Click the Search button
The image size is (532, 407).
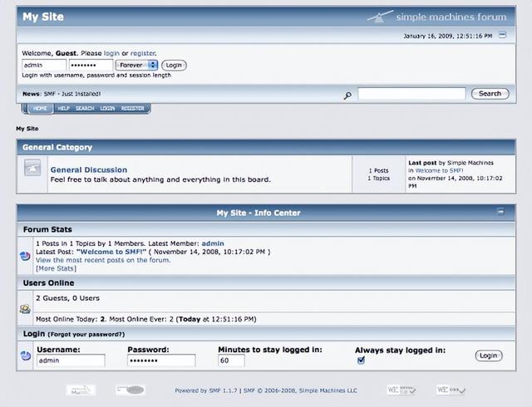click(x=490, y=94)
